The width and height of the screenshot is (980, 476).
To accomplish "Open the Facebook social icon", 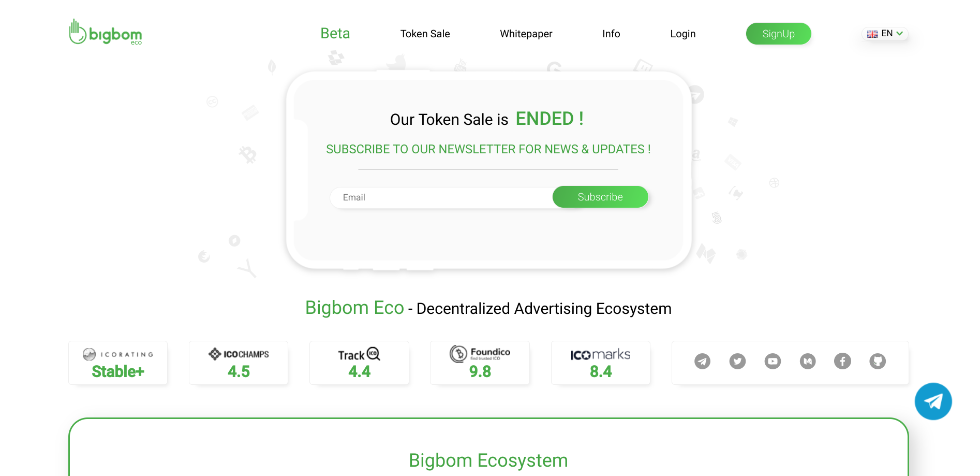I will point(842,361).
